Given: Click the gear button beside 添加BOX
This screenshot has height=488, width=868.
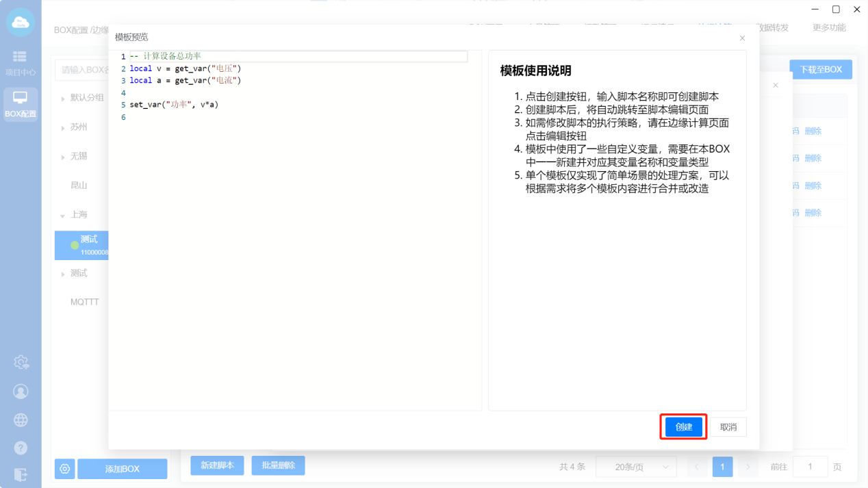Looking at the screenshot, I should coord(64,469).
